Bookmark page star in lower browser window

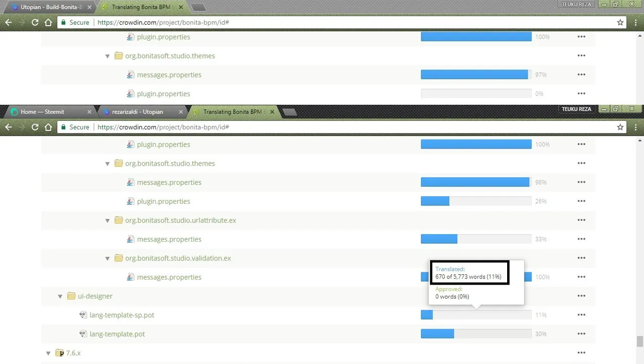(620, 127)
